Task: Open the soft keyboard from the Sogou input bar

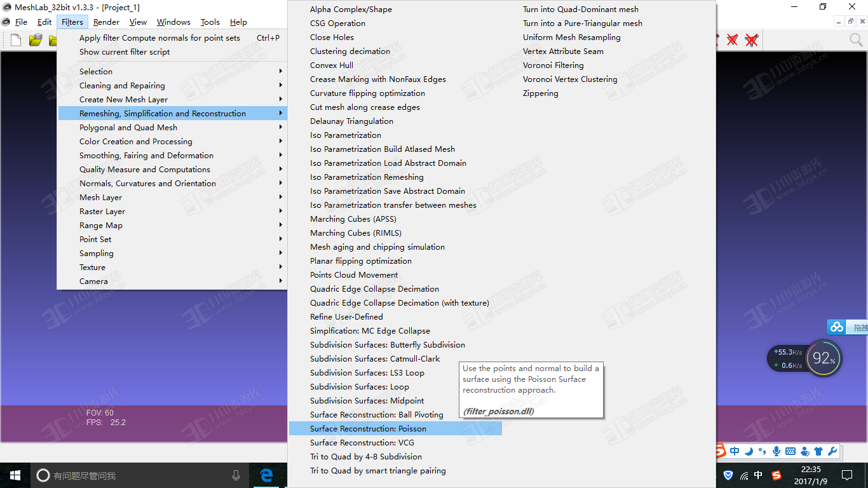Action: 790,451
